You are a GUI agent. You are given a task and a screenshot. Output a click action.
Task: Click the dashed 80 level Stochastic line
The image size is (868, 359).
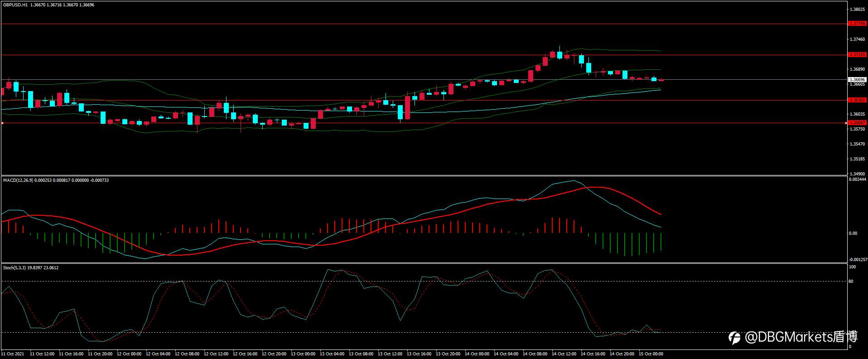click(x=424, y=281)
